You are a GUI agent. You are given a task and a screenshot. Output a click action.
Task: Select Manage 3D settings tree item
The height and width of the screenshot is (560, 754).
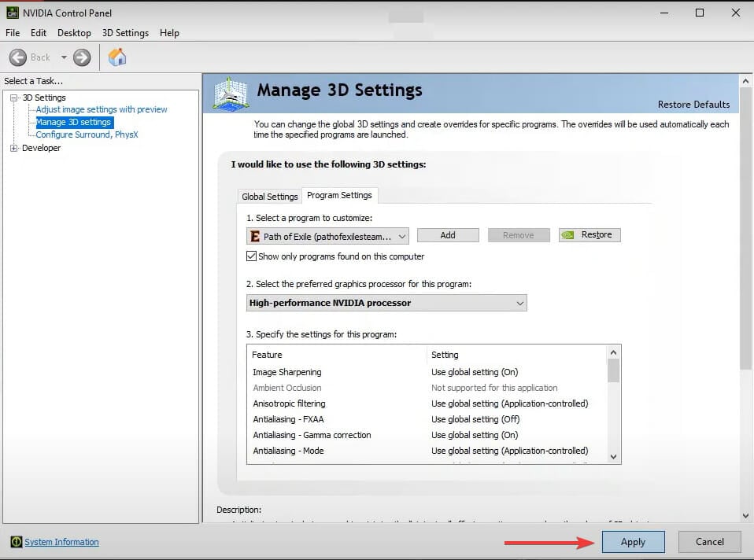(73, 122)
